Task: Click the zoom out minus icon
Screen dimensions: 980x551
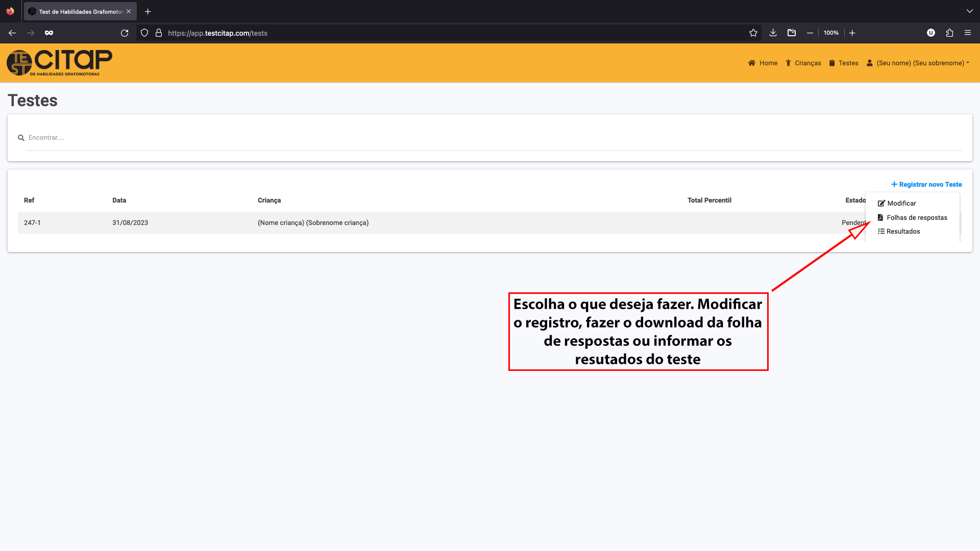Action: pyautogui.click(x=810, y=33)
